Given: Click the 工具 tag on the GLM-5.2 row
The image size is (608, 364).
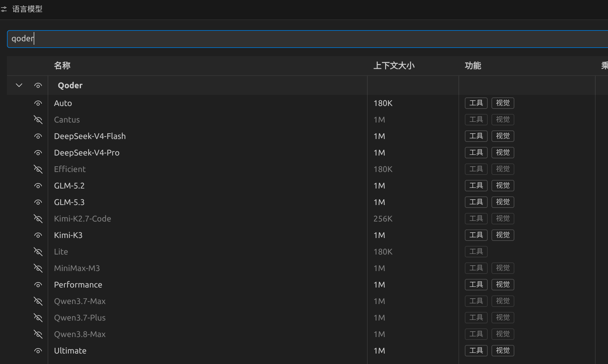Looking at the screenshot, I should pyautogui.click(x=476, y=186).
